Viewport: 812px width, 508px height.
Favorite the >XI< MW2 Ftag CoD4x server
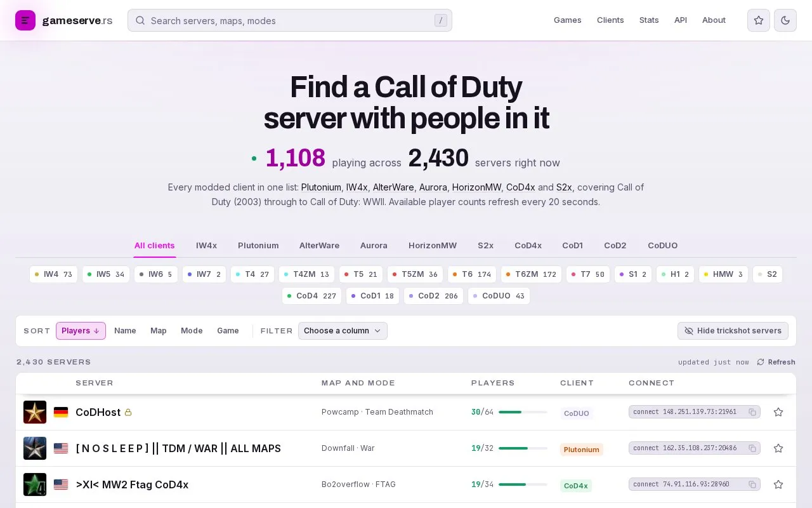(x=778, y=485)
